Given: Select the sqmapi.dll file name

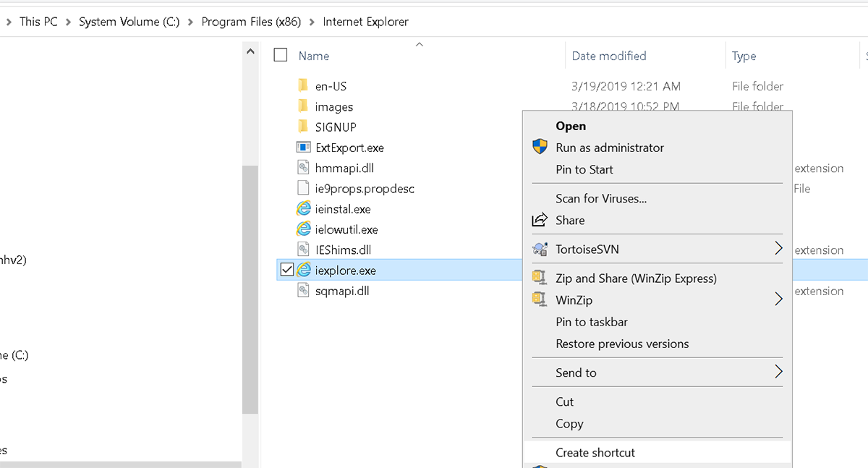Looking at the screenshot, I should pyautogui.click(x=343, y=291).
